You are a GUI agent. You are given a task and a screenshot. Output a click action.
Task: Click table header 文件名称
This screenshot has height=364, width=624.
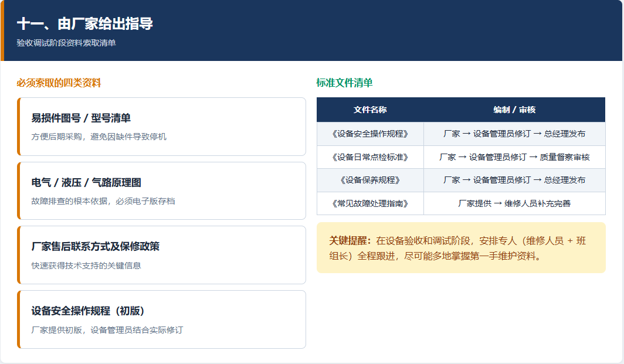[x=370, y=110]
